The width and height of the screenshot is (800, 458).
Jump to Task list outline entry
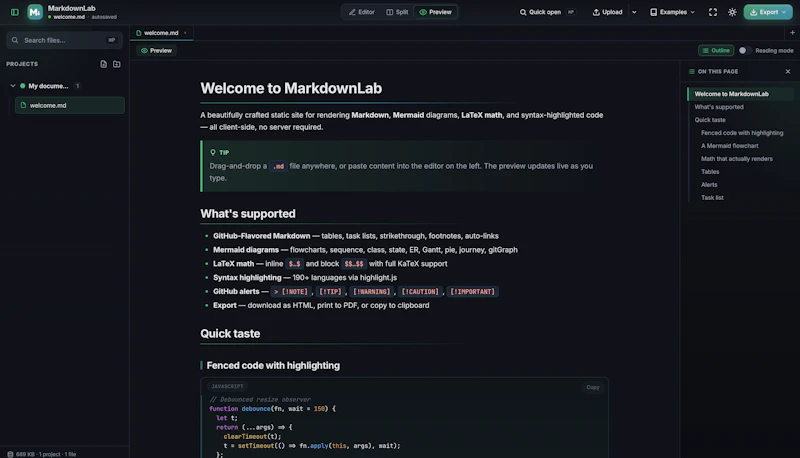click(x=712, y=198)
